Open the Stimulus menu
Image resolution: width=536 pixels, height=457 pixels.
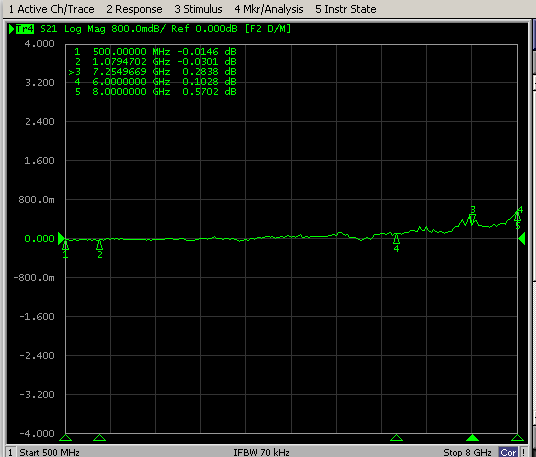(x=198, y=9)
